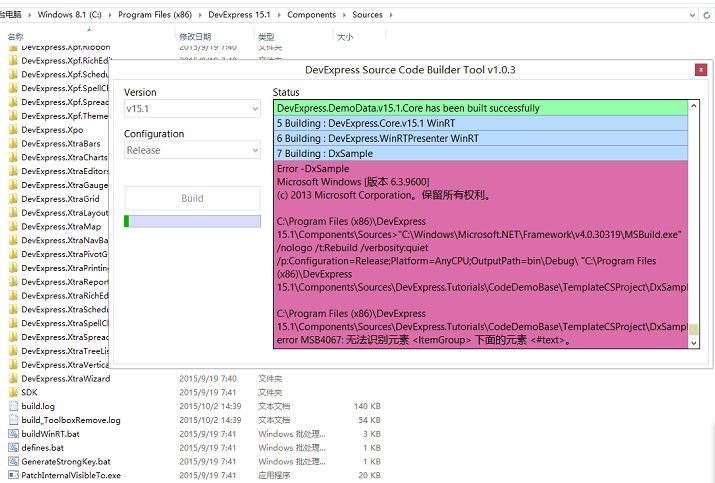Close the Source Code Builder Tool dialog
This screenshot has height=483, width=715.
tap(701, 70)
